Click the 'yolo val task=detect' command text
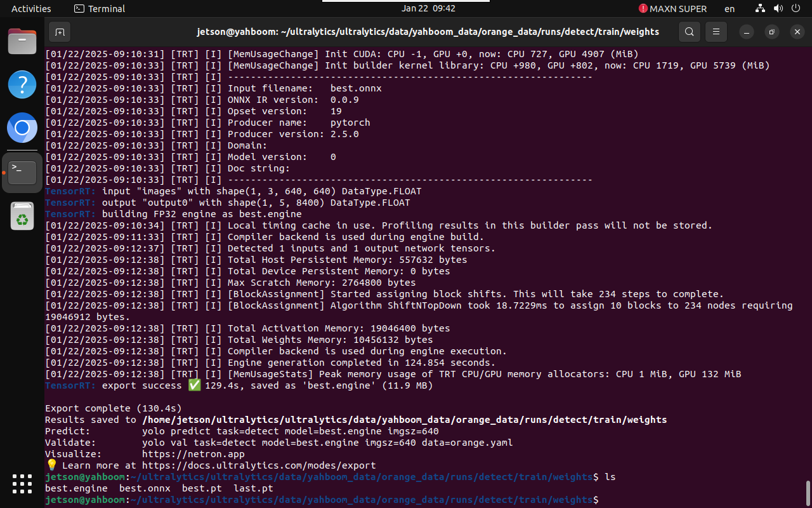This screenshot has width=812, height=508. (x=327, y=443)
